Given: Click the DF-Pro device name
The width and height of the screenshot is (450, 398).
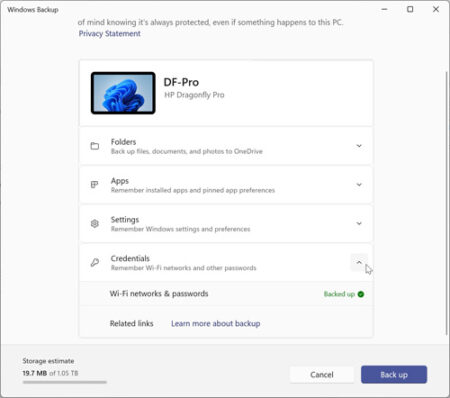Looking at the screenshot, I should 181,82.
